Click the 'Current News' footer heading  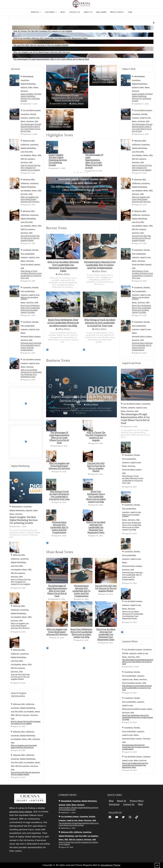coord(67,795)
